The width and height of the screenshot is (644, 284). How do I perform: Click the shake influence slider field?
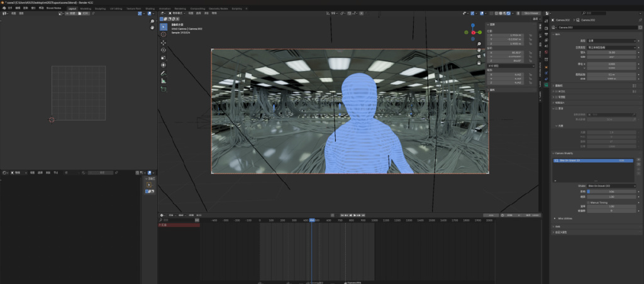click(613, 191)
